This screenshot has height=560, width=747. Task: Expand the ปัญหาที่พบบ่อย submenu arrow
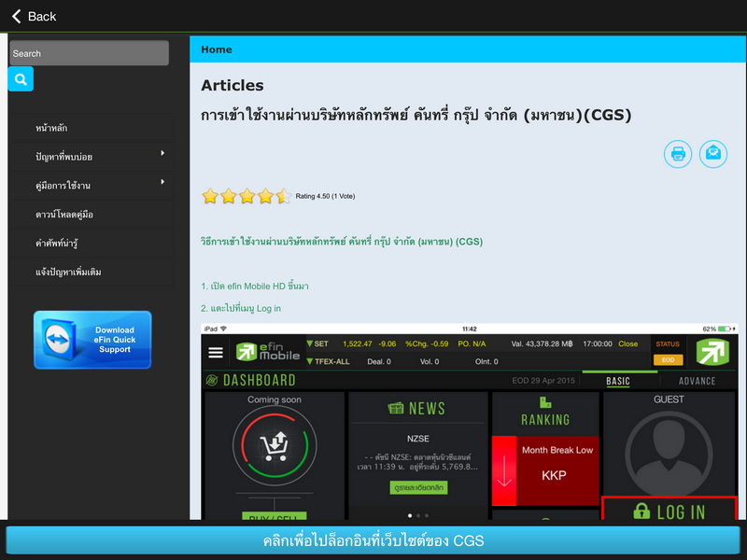click(x=162, y=153)
